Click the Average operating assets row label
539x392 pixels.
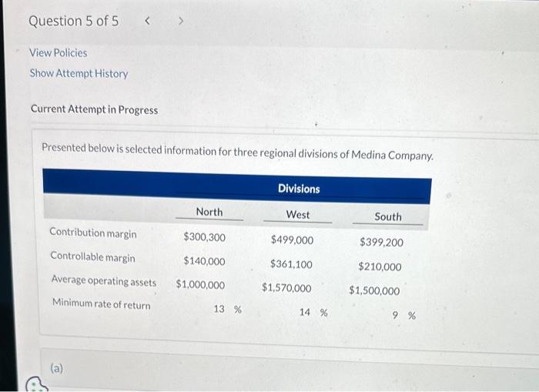pyautogui.click(x=104, y=280)
